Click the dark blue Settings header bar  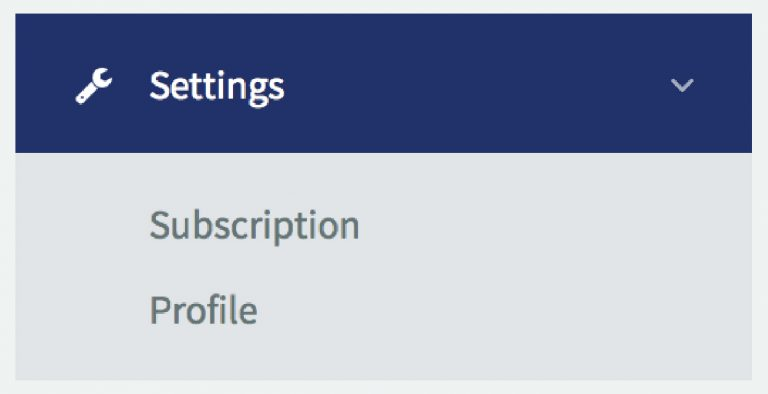[x=384, y=83]
